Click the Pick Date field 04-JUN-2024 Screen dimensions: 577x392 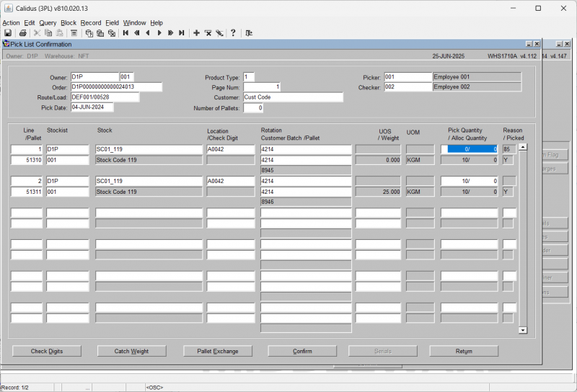point(92,107)
